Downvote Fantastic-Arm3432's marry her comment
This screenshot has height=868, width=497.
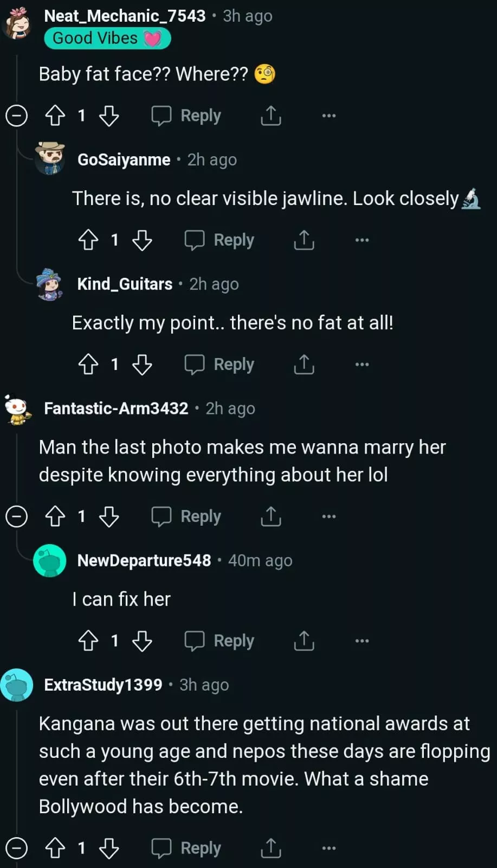pos(109,516)
